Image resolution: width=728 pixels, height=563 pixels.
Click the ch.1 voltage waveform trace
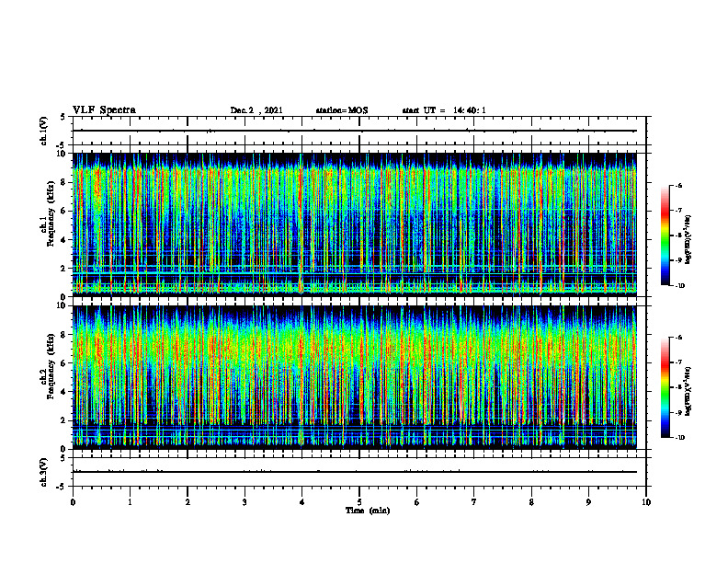tap(354, 131)
